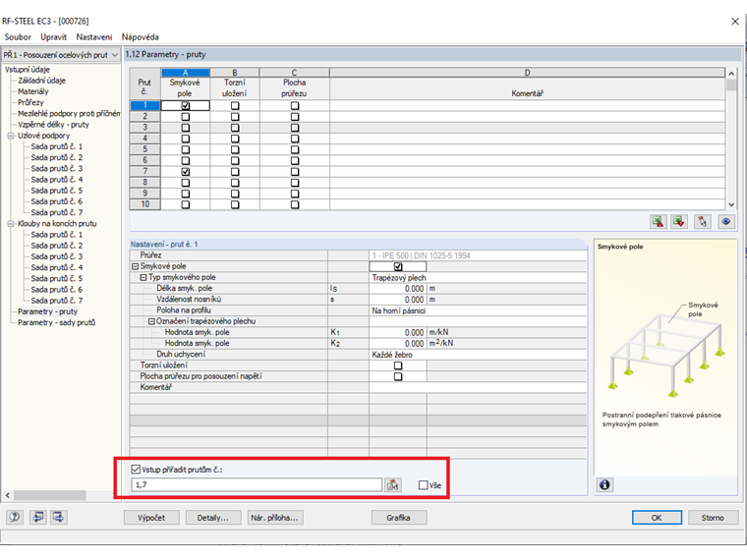Click the pick member in graphic icon below the table
This screenshot has height=560, width=747.
(x=702, y=221)
